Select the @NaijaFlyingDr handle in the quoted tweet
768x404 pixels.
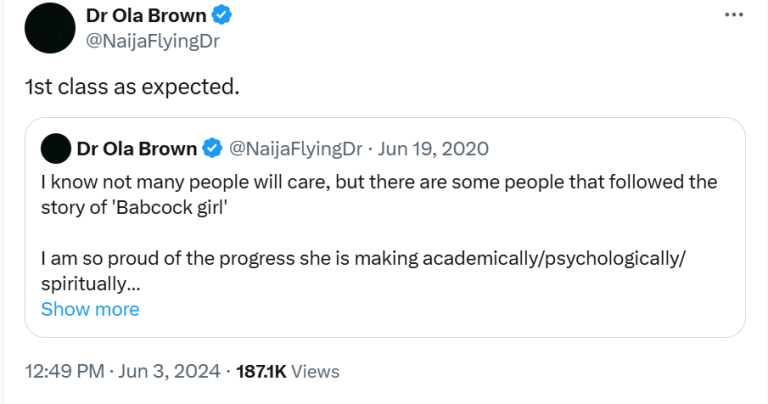296,149
